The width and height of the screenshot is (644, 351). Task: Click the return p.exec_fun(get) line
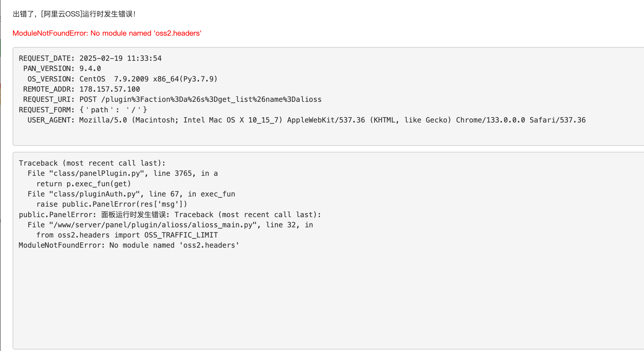84,184
